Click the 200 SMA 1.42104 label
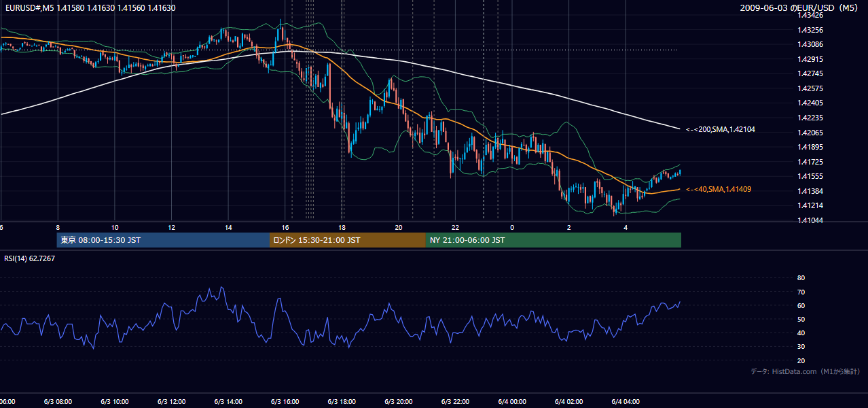The height and width of the screenshot is (408, 868). (721, 129)
